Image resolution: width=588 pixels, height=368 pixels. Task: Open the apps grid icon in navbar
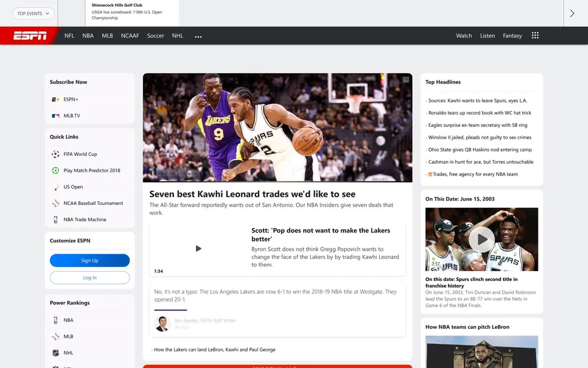[x=535, y=36]
